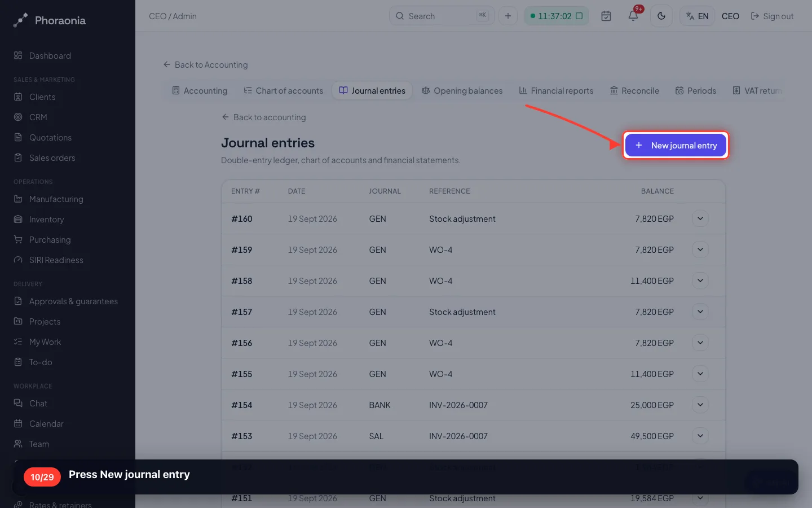812x508 pixels.
Task: Click SAL journal cell in row #153
Action: click(x=376, y=436)
